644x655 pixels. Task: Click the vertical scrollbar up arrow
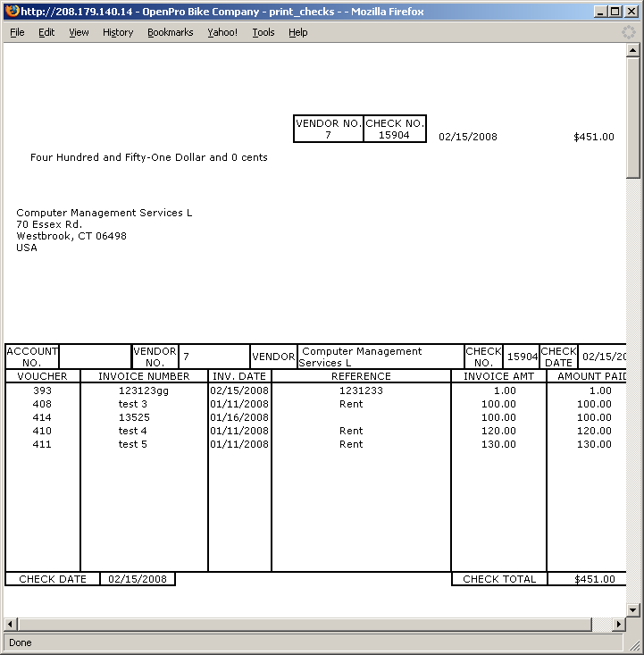(x=633, y=51)
